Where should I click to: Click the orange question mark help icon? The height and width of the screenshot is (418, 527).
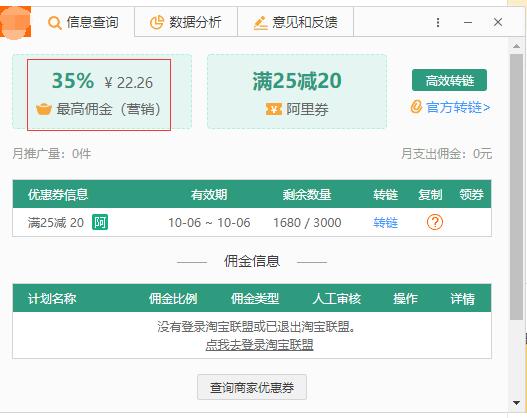pos(435,222)
